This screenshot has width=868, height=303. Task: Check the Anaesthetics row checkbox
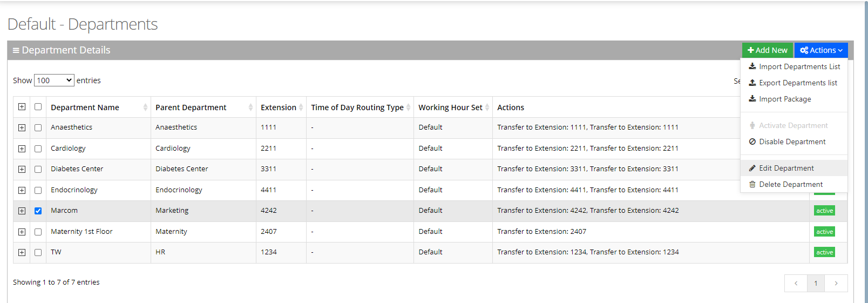pyautogui.click(x=38, y=128)
